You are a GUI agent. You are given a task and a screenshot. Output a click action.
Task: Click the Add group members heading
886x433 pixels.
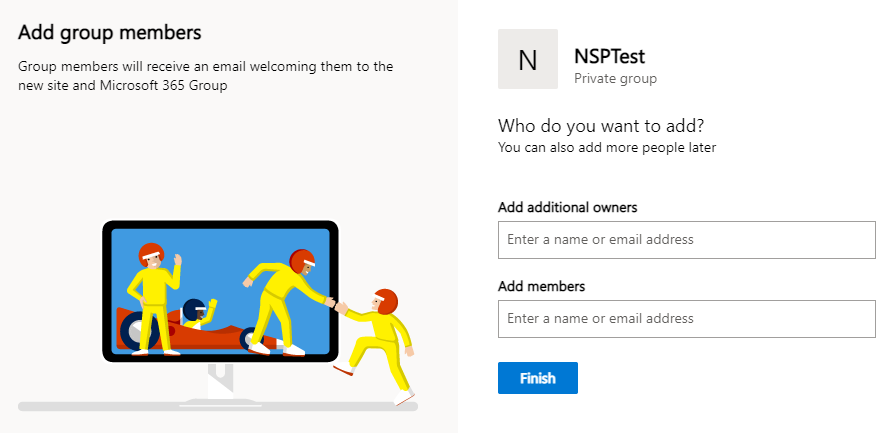tap(110, 32)
